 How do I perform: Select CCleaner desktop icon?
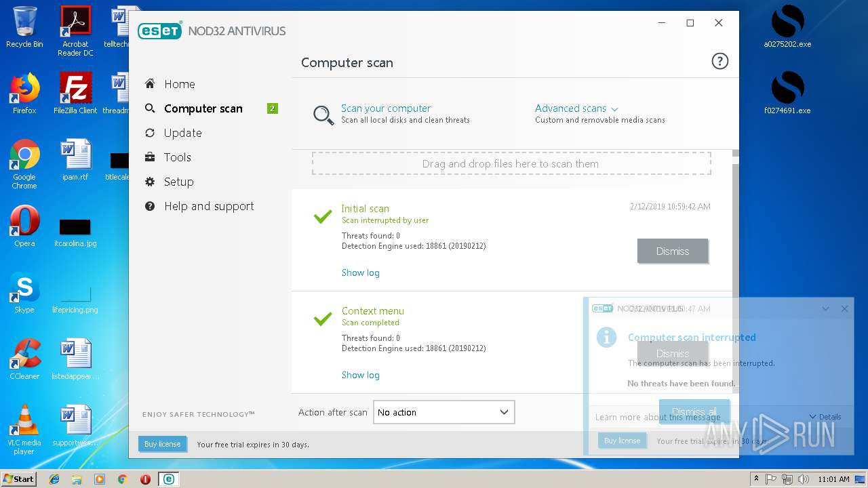(x=24, y=359)
